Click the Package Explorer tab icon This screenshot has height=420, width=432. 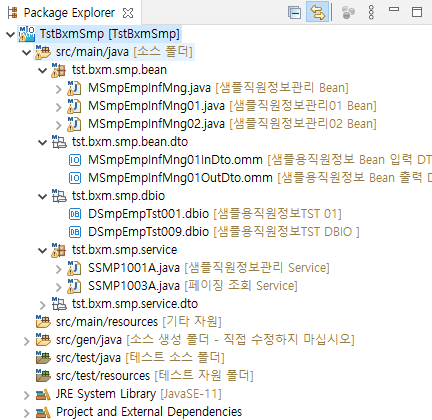pyautogui.click(x=13, y=13)
